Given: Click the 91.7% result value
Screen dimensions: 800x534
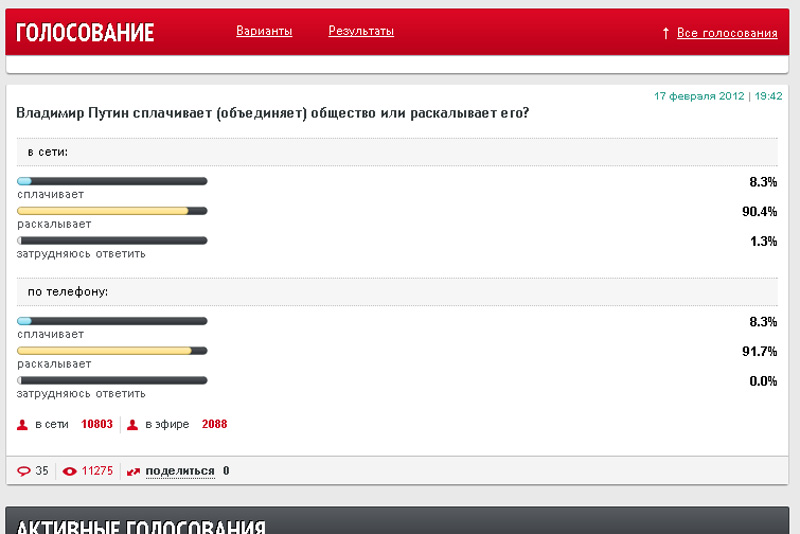Looking at the screenshot, I should pos(759,351).
